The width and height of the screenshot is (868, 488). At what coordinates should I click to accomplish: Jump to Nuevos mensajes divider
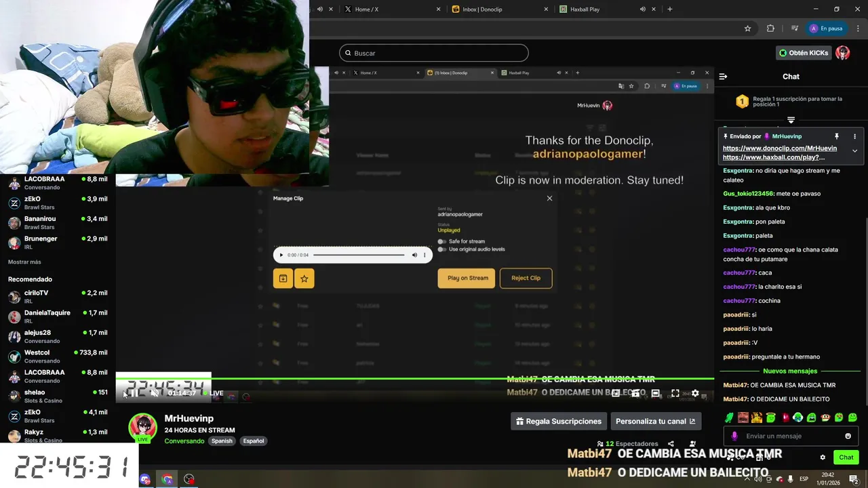point(790,371)
